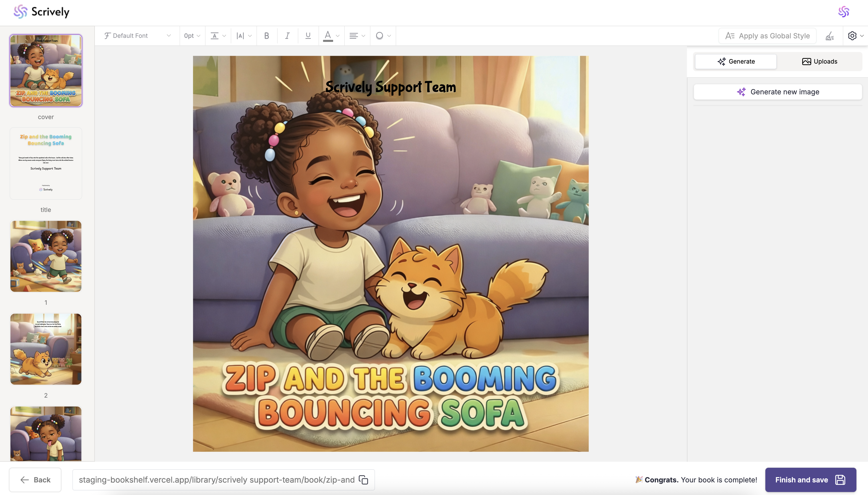Screen dimensions: 868x495
Task: Select the title page thumbnail
Action: click(46, 163)
